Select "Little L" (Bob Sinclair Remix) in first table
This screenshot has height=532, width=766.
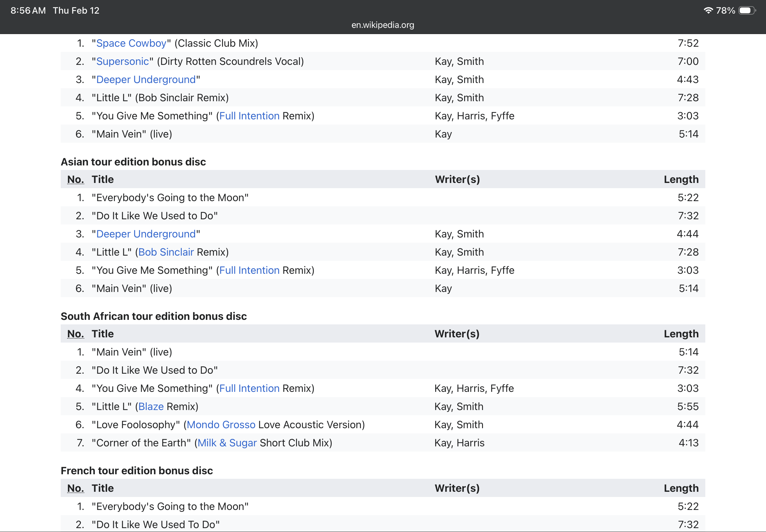click(160, 98)
